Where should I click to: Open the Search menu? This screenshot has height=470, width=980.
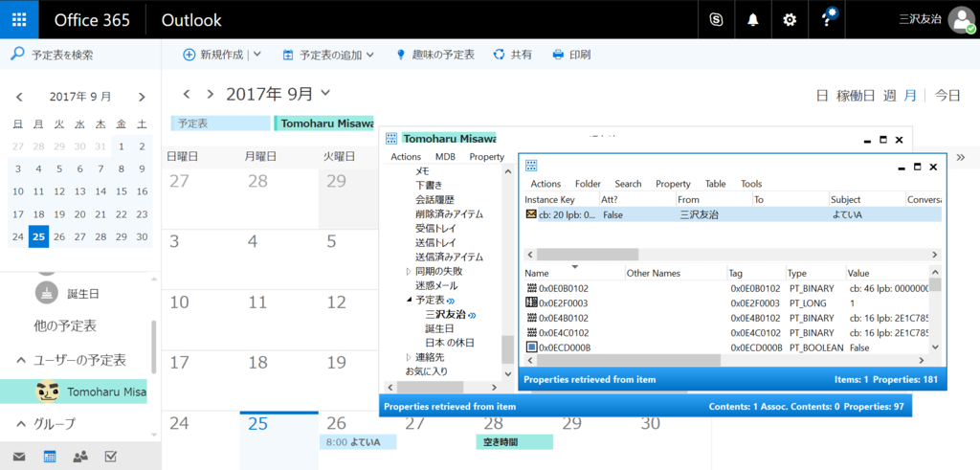[628, 184]
